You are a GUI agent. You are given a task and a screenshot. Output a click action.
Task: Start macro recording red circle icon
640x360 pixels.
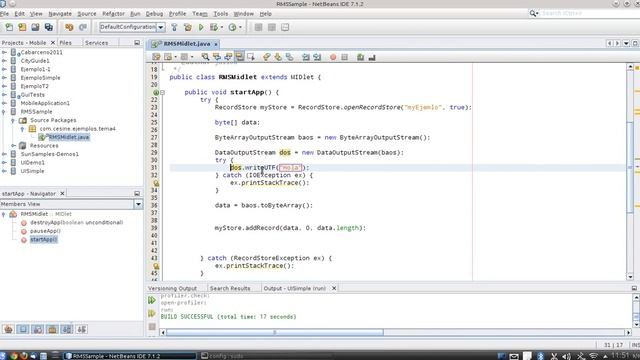pyautogui.click(x=333, y=57)
